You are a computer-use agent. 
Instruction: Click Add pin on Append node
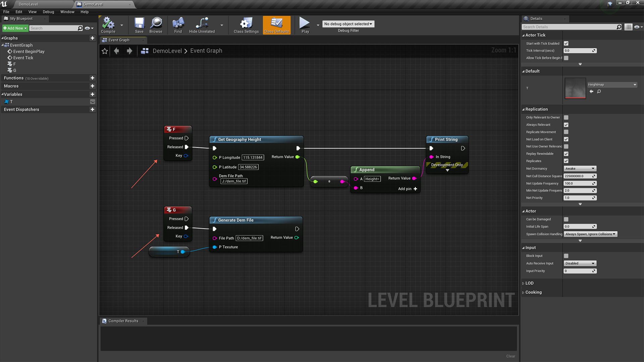(408, 189)
